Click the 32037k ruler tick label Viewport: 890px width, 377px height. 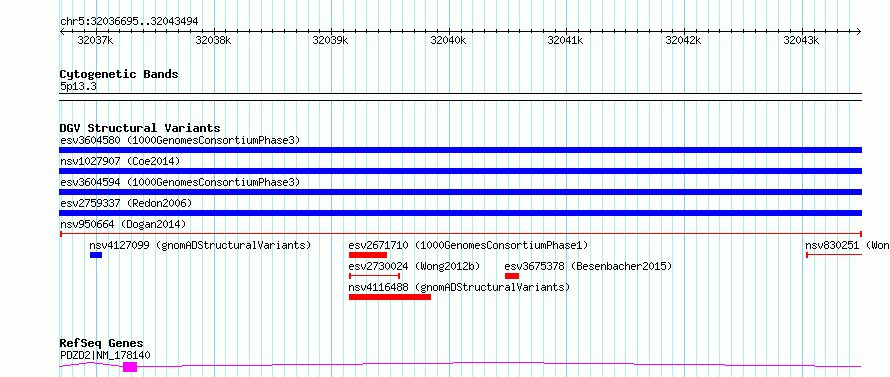[x=95, y=40]
